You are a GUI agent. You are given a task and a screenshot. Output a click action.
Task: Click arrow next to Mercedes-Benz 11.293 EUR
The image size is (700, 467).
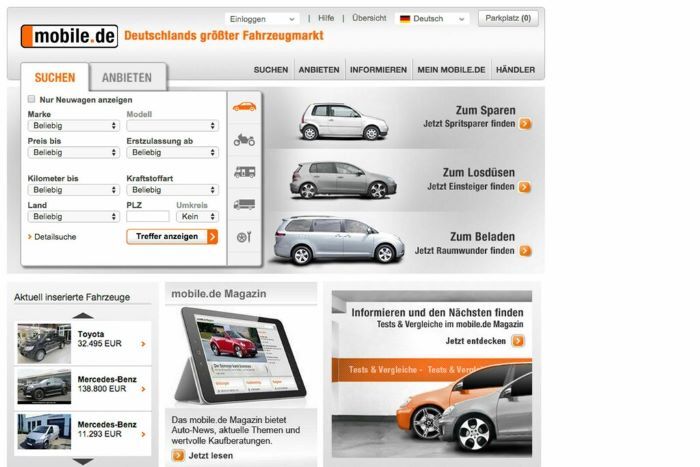pyautogui.click(x=143, y=434)
